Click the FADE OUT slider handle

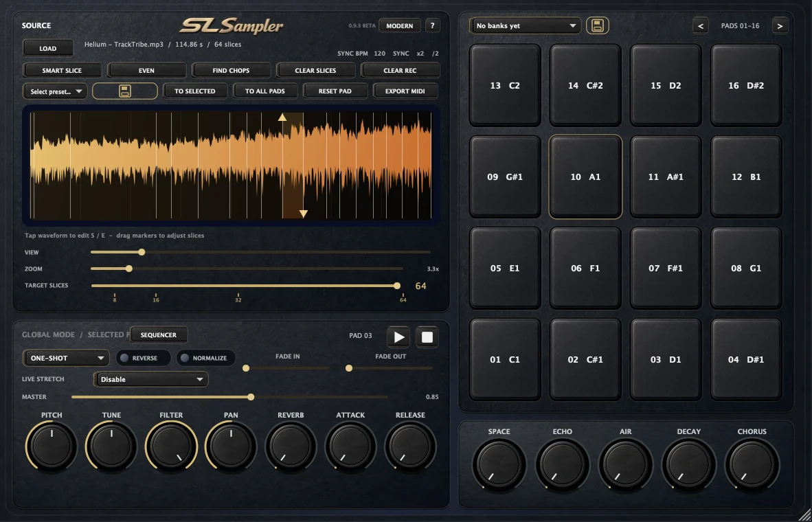pos(349,368)
